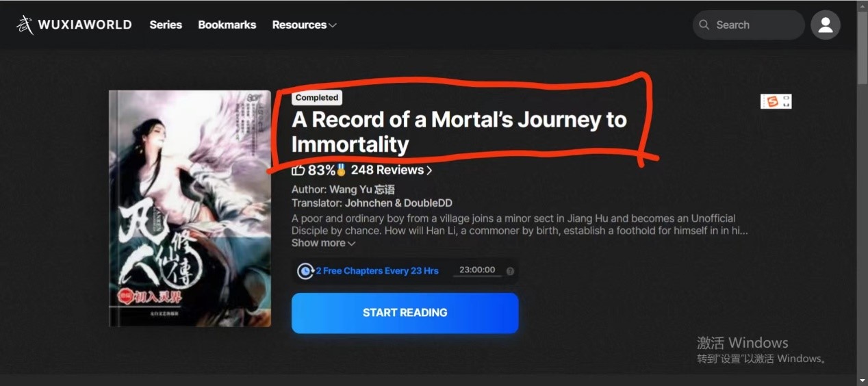Open the user profile avatar icon

pos(825,25)
